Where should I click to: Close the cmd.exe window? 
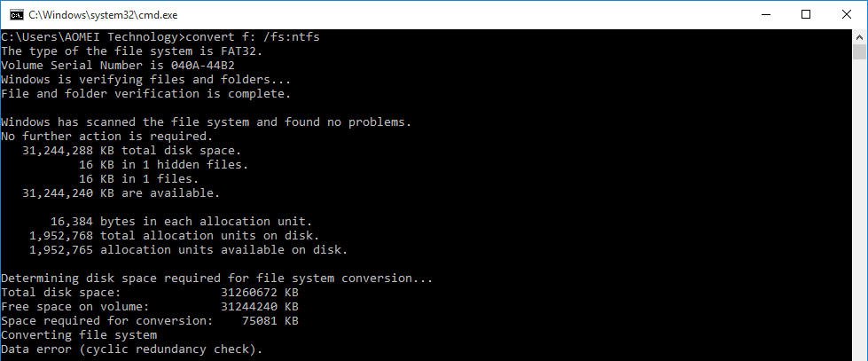click(847, 14)
